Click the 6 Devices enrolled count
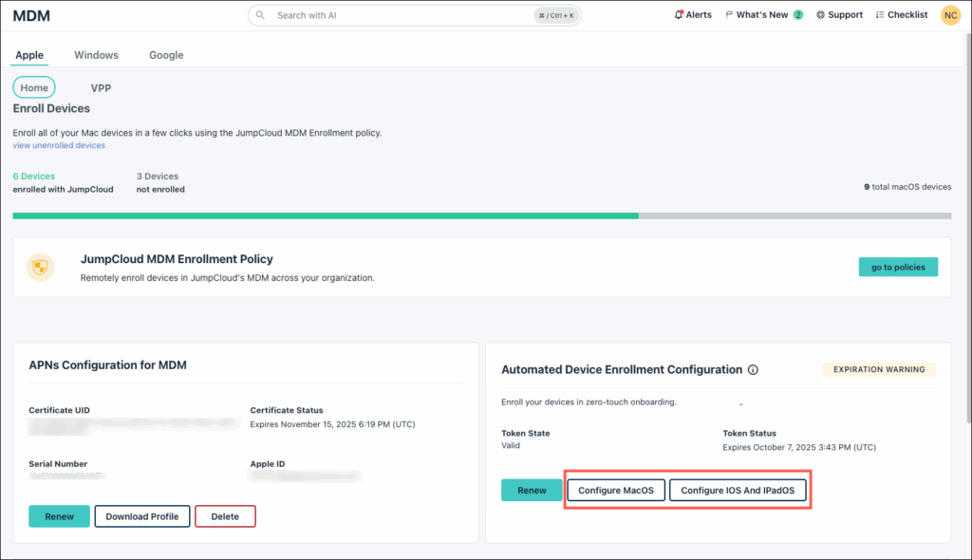The height and width of the screenshot is (560, 972). pos(33,177)
